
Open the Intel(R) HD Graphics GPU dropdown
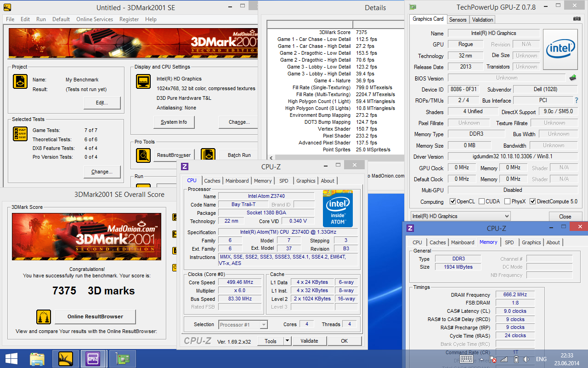pyautogui.click(x=460, y=216)
